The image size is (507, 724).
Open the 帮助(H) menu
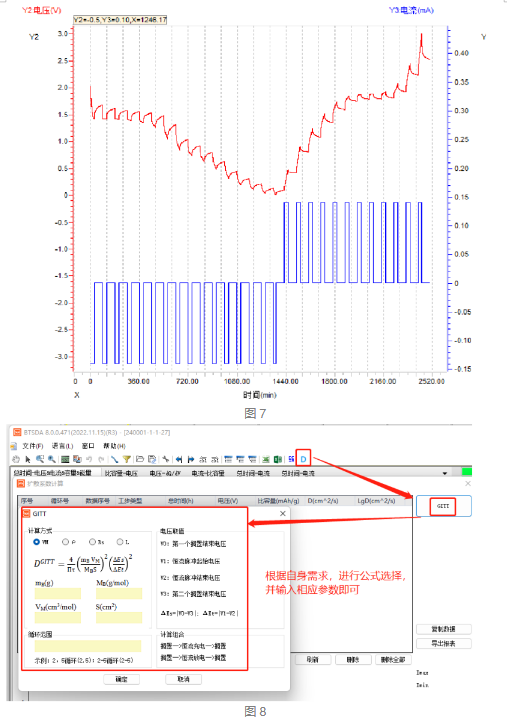coord(114,446)
